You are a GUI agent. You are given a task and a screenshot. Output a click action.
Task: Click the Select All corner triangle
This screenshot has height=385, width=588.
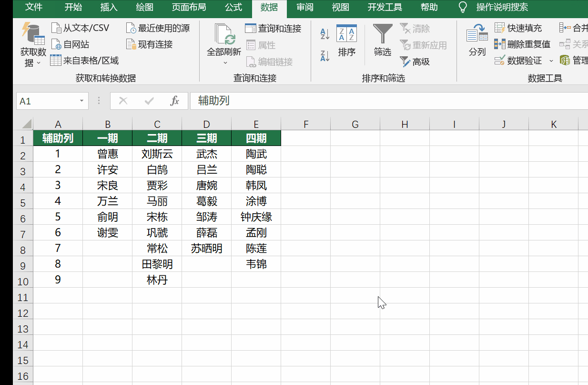point(26,124)
